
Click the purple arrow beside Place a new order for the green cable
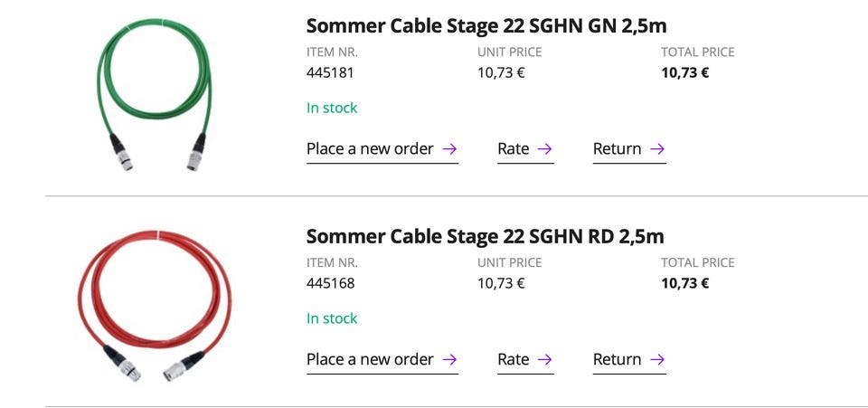pyautogui.click(x=449, y=149)
